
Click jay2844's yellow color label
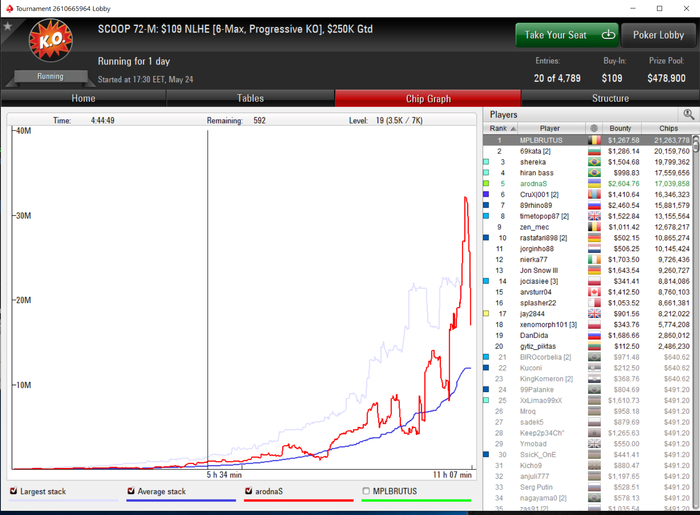coord(486,314)
